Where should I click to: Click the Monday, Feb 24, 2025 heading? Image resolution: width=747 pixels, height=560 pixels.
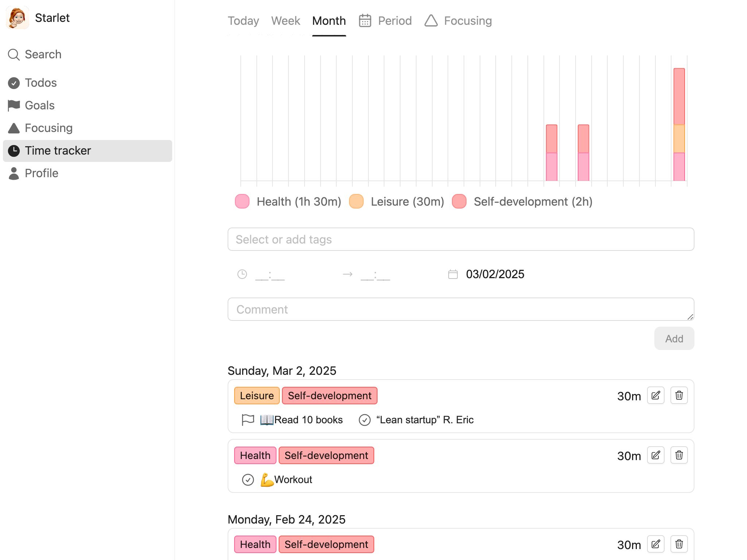286,520
